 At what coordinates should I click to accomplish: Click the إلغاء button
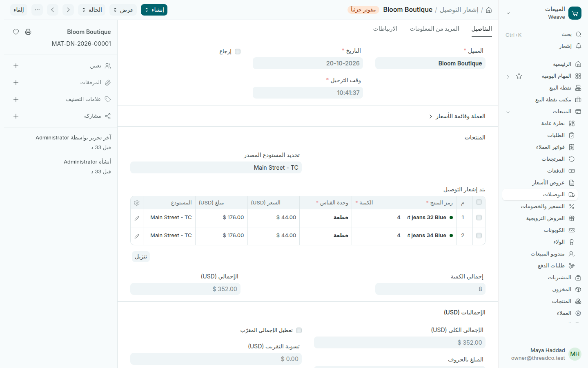[x=19, y=10]
